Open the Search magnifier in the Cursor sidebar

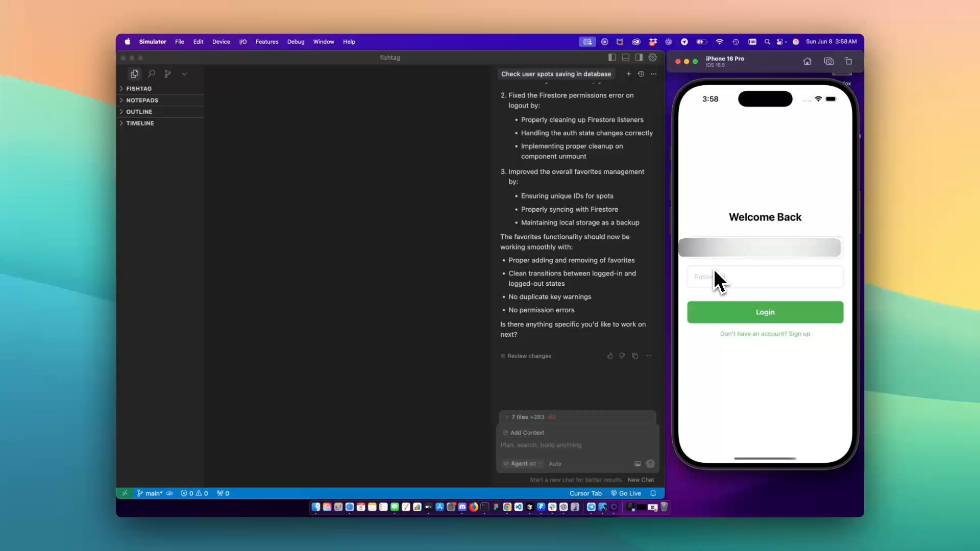[152, 74]
